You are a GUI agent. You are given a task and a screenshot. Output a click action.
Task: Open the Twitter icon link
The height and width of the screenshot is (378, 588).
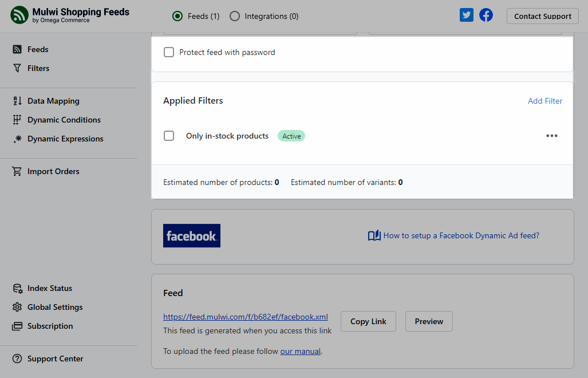click(x=467, y=15)
